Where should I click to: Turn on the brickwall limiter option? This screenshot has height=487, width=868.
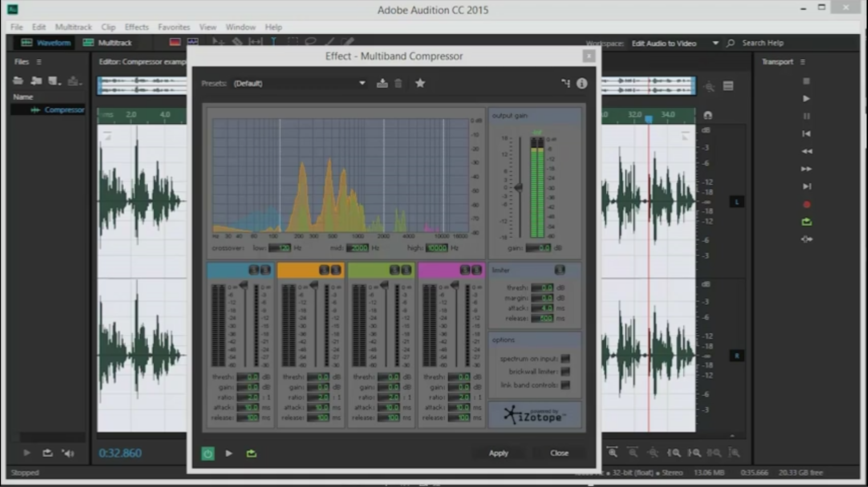pos(566,372)
